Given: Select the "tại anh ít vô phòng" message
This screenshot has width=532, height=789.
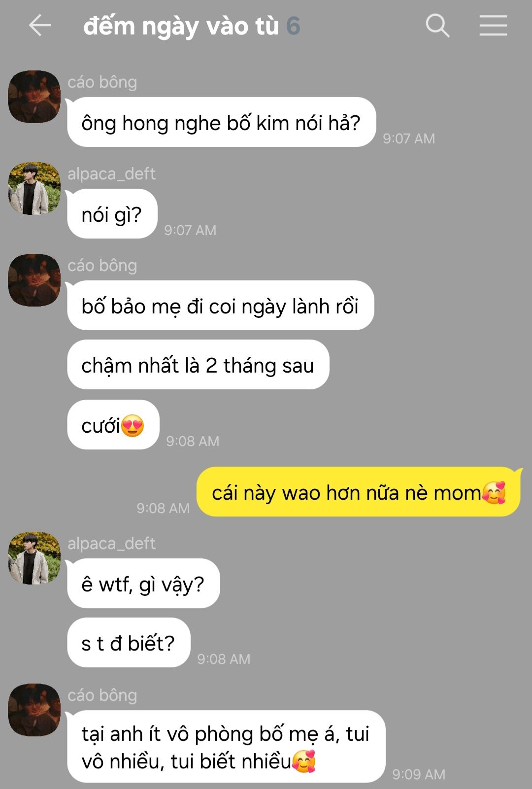Looking at the screenshot, I should tap(226, 746).
